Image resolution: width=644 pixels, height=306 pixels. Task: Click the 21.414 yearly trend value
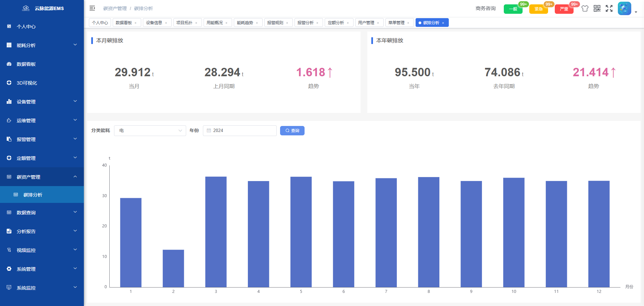click(x=594, y=72)
